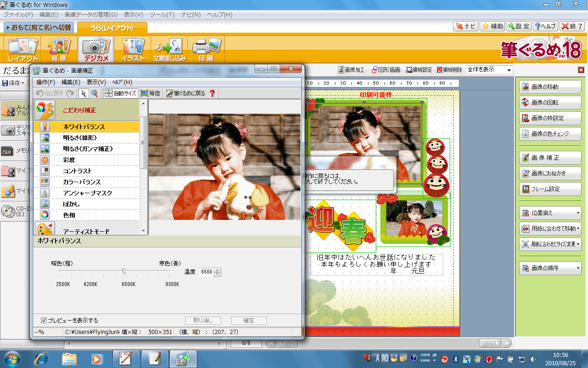Select コントラスト in correction list

tap(86, 171)
